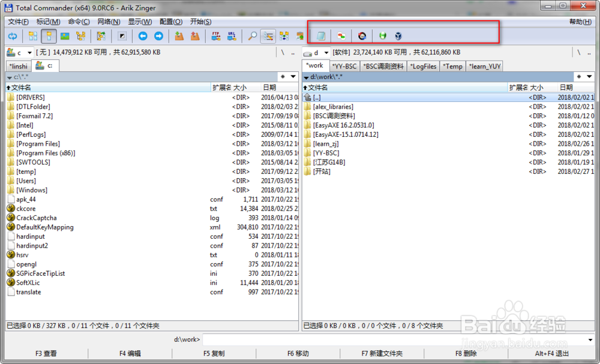Click branch view icon with green arrow
Screen dimensions: 600x364
coord(101,37)
